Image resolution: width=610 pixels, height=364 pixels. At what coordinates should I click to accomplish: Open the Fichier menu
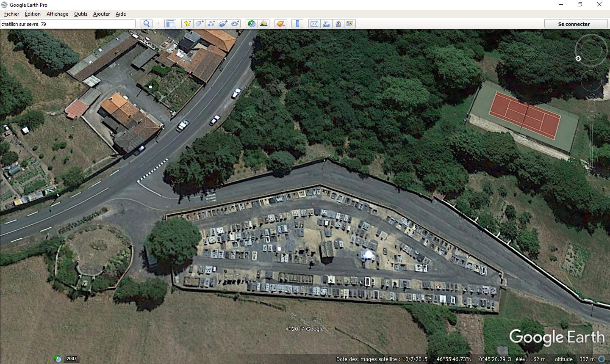[x=11, y=14]
